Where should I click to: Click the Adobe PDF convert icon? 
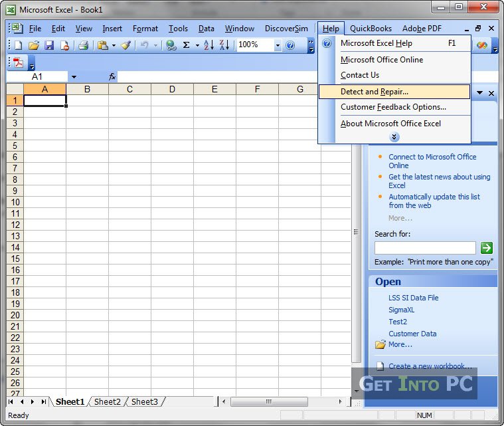click(18, 62)
